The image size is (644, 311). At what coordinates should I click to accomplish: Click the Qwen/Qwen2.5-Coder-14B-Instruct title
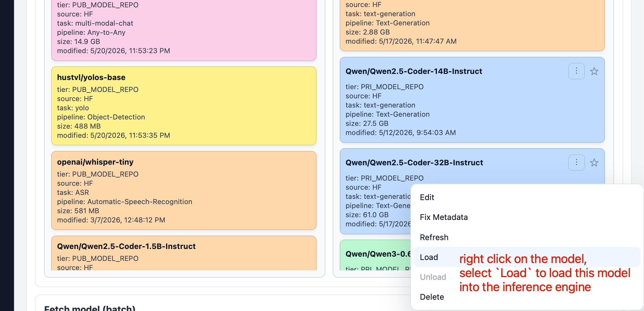(x=414, y=71)
